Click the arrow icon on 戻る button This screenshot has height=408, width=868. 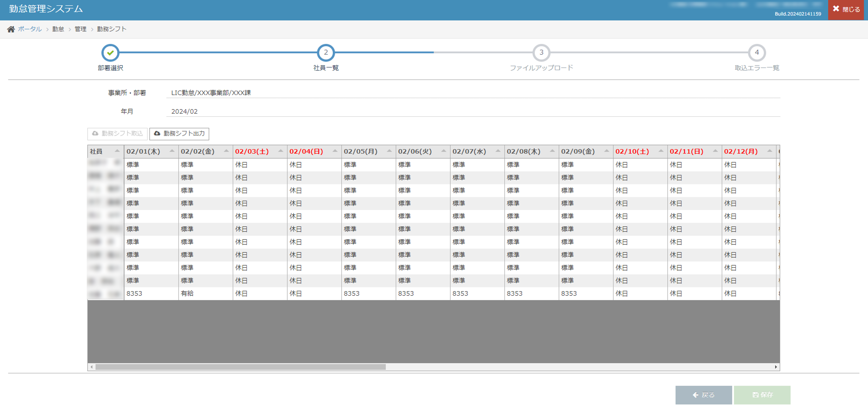pyautogui.click(x=695, y=395)
